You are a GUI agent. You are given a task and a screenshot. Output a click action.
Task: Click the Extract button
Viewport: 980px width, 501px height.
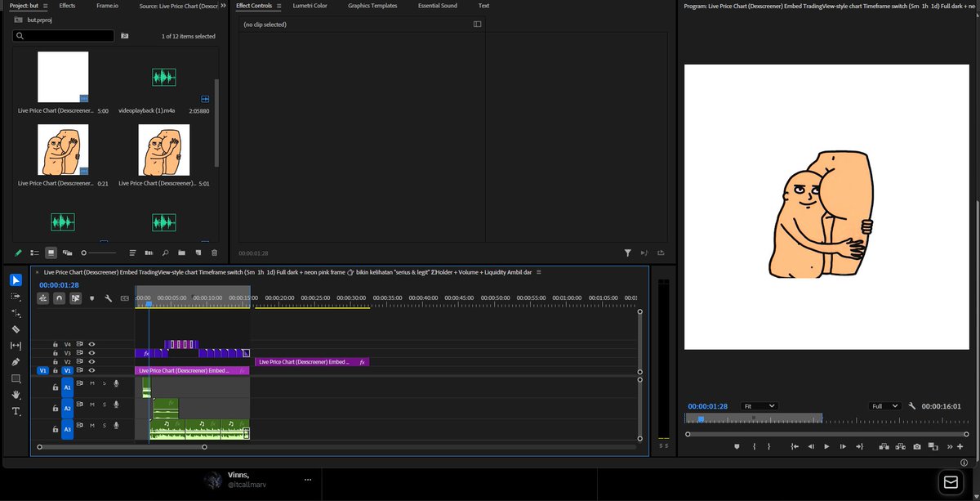(x=901, y=446)
